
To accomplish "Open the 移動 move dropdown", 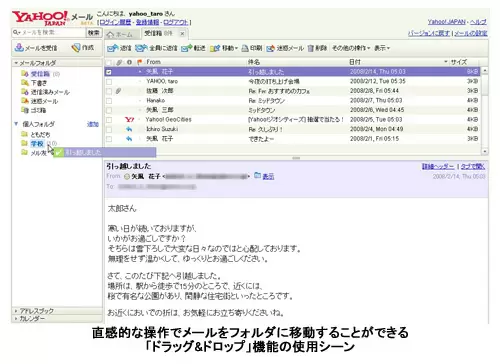I will point(224,49).
